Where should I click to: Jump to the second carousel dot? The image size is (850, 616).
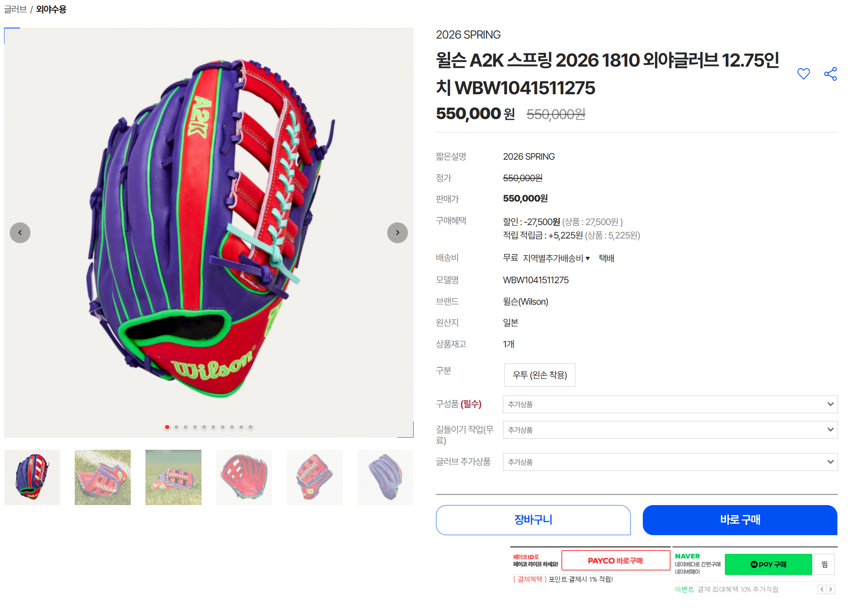176,427
